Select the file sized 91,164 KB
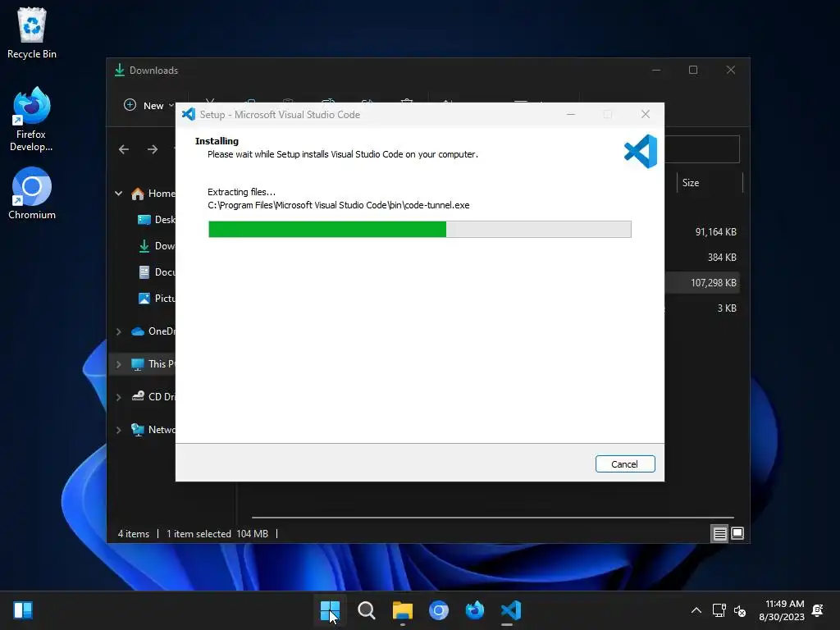Image resolution: width=840 pixels, height=630 pixels. point(715,232)
